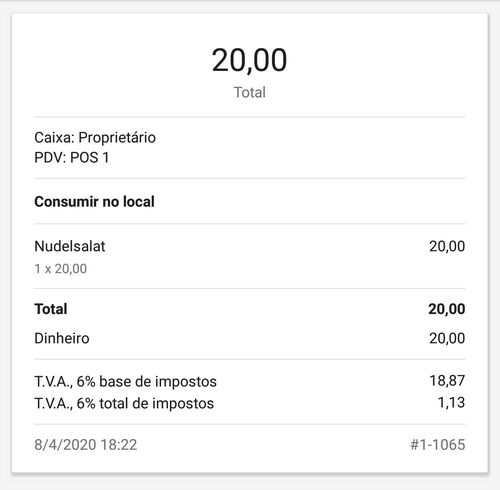500x490 pixels.
Task: Click the divider below Consumir no local
Action: coord(250,224)
